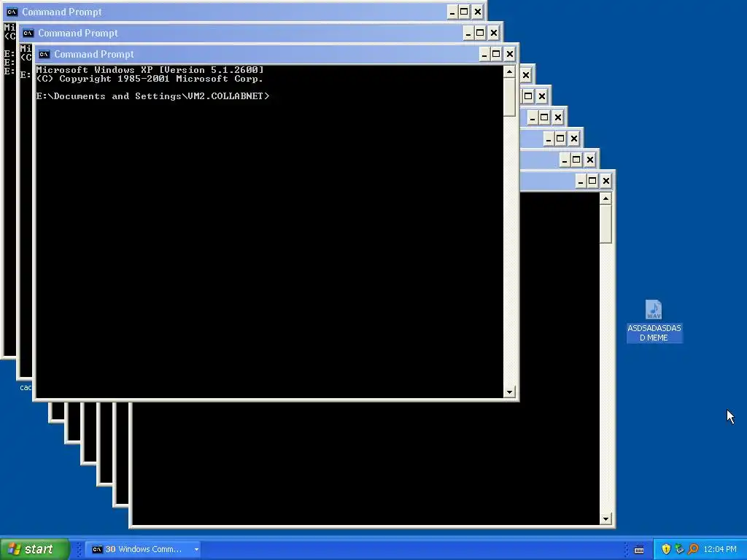Minimize the top-left rearmost Command Prompt window
The width and height of the screenshot is (747, 560).
coord(452,12)
